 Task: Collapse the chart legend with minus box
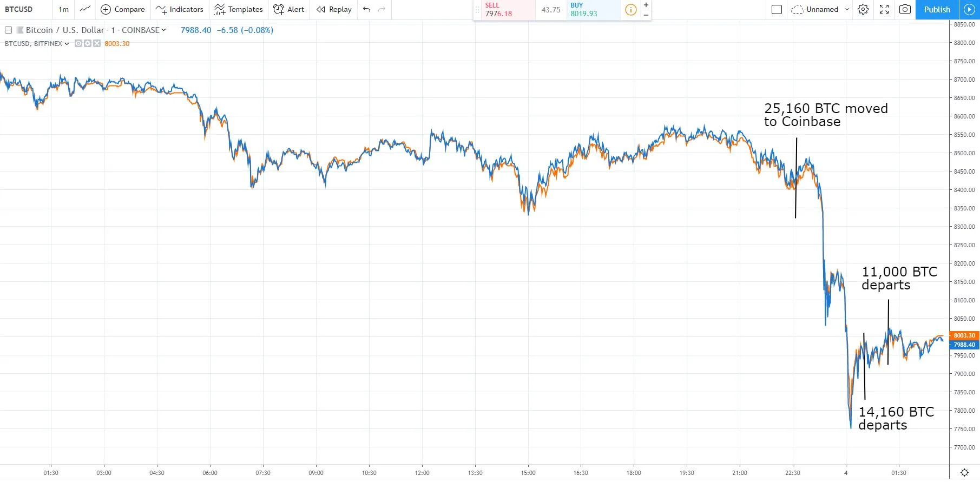pos(9,30)
